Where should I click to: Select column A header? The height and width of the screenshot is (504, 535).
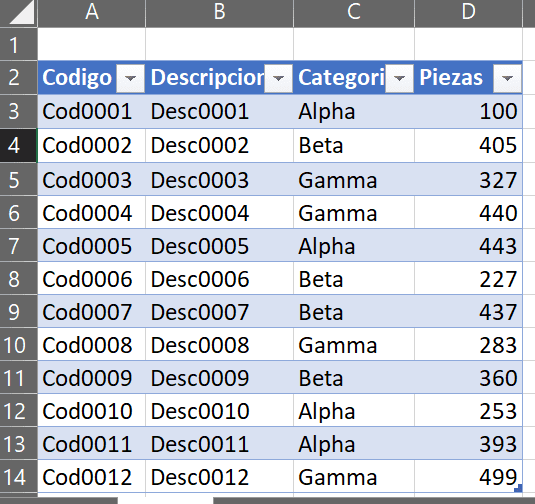[x=92, y=13]
